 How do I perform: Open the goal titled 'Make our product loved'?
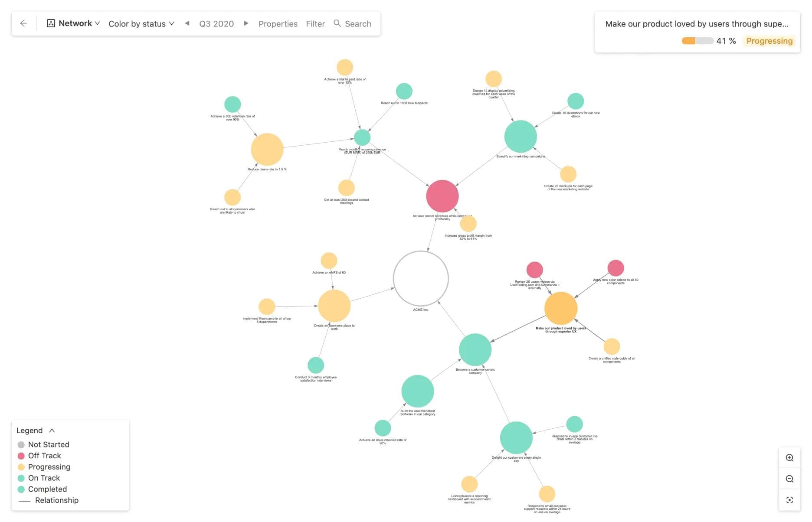pos(697,24)
